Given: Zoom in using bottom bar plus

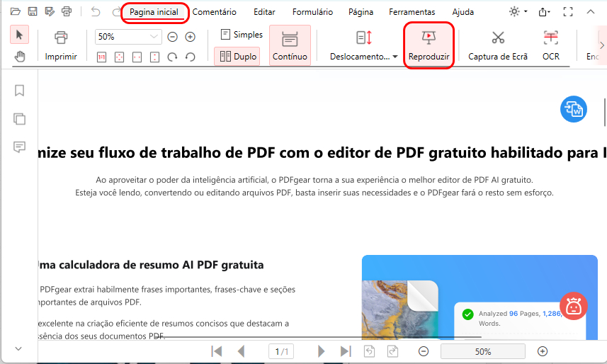Looking at the screenshot, I should click(543, 351).
